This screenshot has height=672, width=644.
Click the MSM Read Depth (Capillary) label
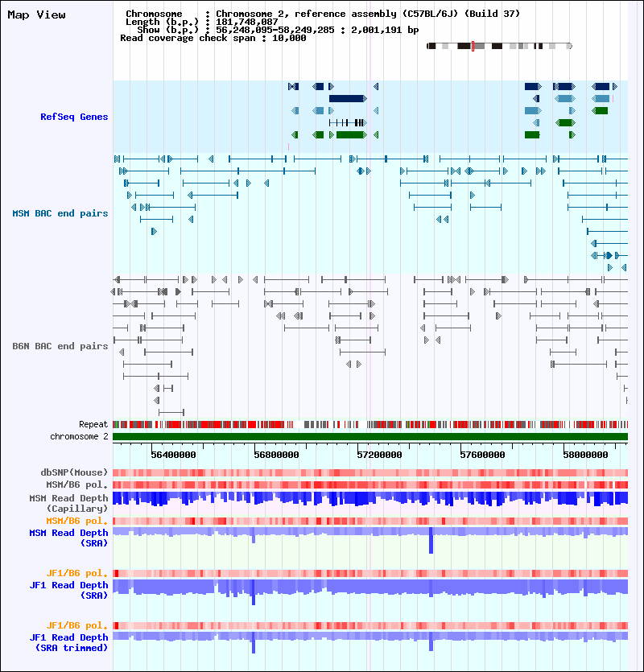coord(68,503)
